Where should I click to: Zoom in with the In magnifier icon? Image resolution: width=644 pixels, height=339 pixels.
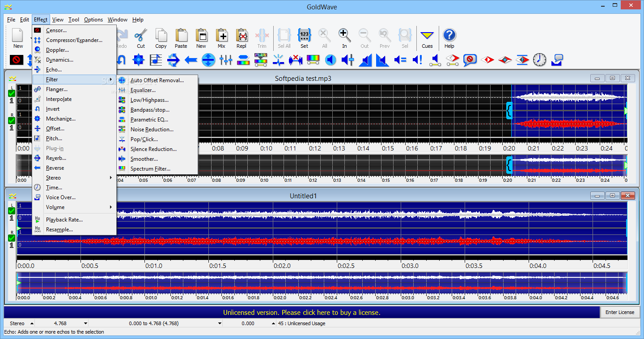(344, 35)
